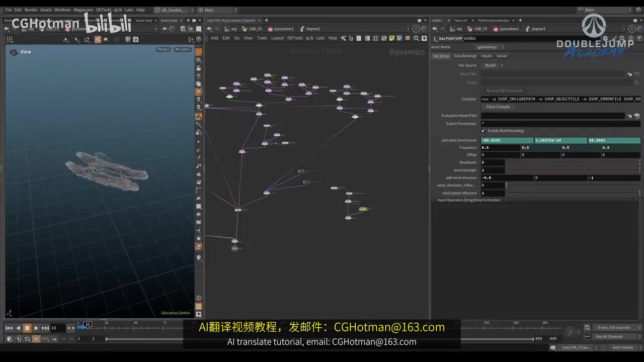Jump to first frame
The width and height of the screenshot is (644, 362).
click(x=9, y=328)
